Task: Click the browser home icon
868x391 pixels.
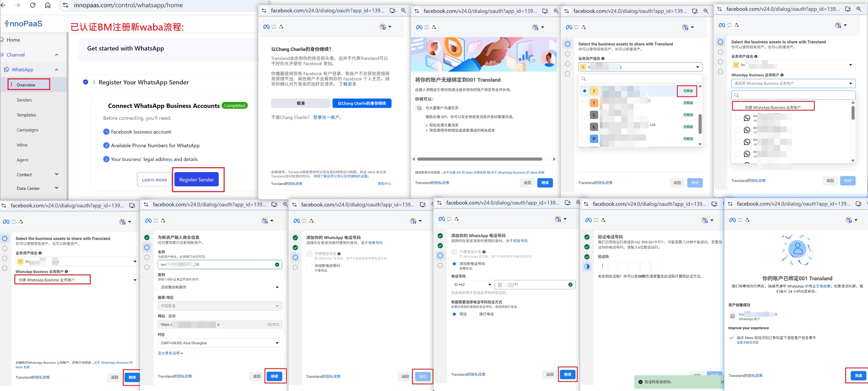Action: click(x=48, y=5)
